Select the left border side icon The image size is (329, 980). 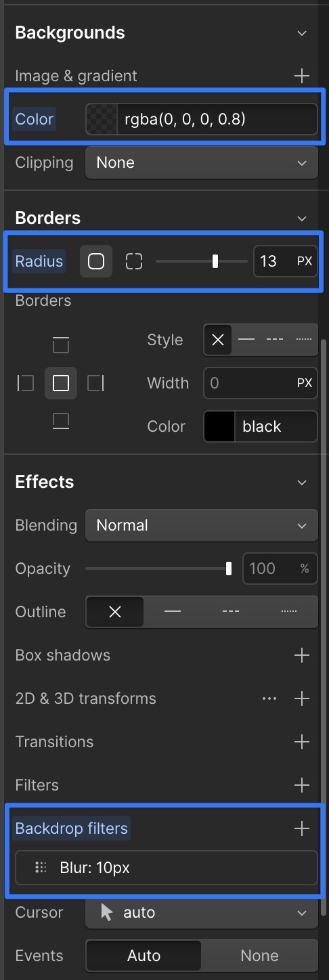point(26,384)
